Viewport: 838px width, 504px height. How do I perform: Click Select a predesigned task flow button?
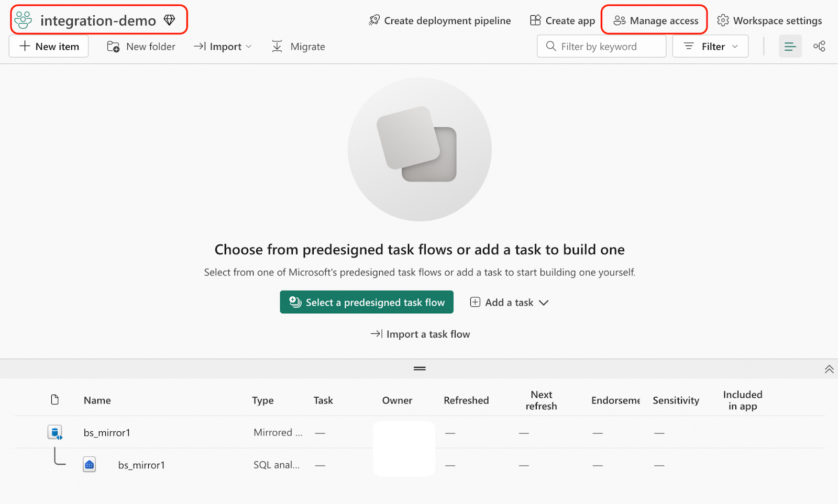(367, 303)
